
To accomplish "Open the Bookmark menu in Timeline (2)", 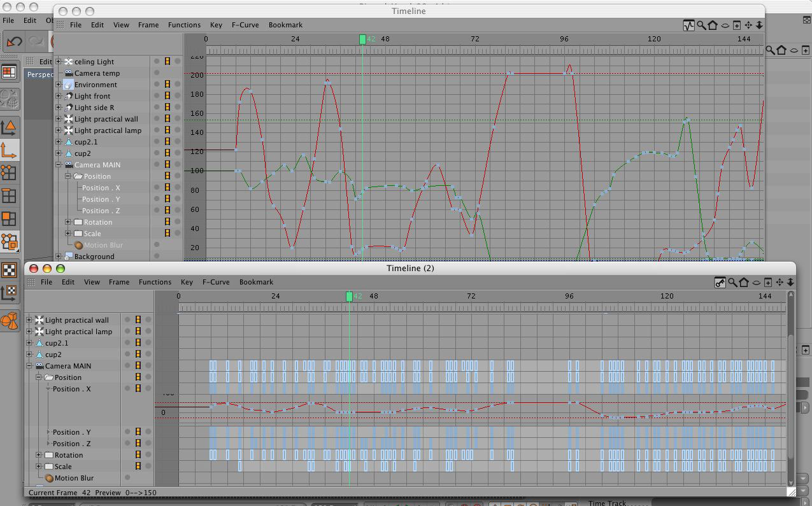I will (x=256, y=282).
